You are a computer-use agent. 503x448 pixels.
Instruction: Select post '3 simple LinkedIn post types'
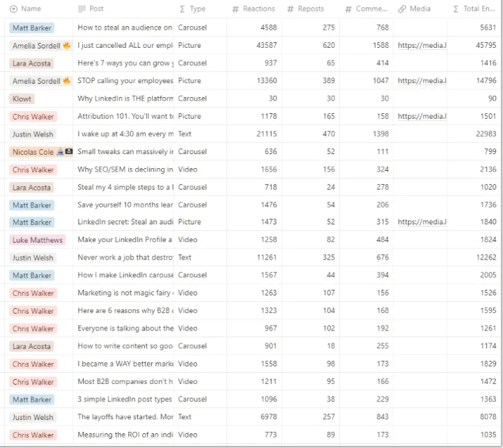125,399
